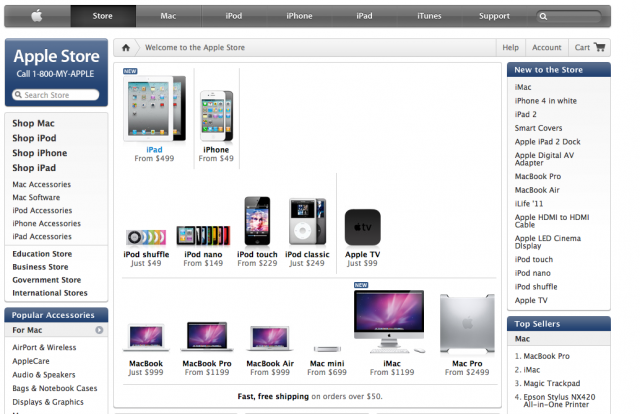Click the magnifier icon in top search
Image resolution: width=640 pixels, height=414 pixels.
point(543,16)
